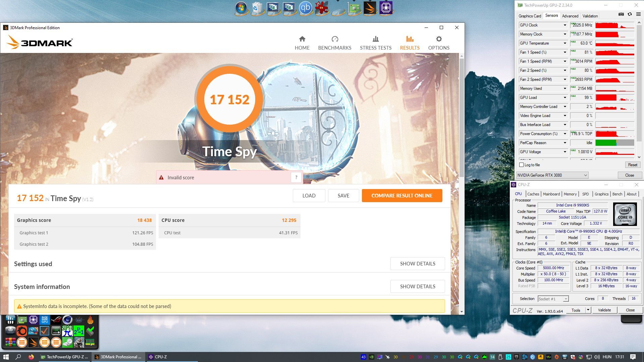Viewport: 644px width, 362px height.
Task: Click question mark beside Invalid score
Action: (x=296, y=178)
